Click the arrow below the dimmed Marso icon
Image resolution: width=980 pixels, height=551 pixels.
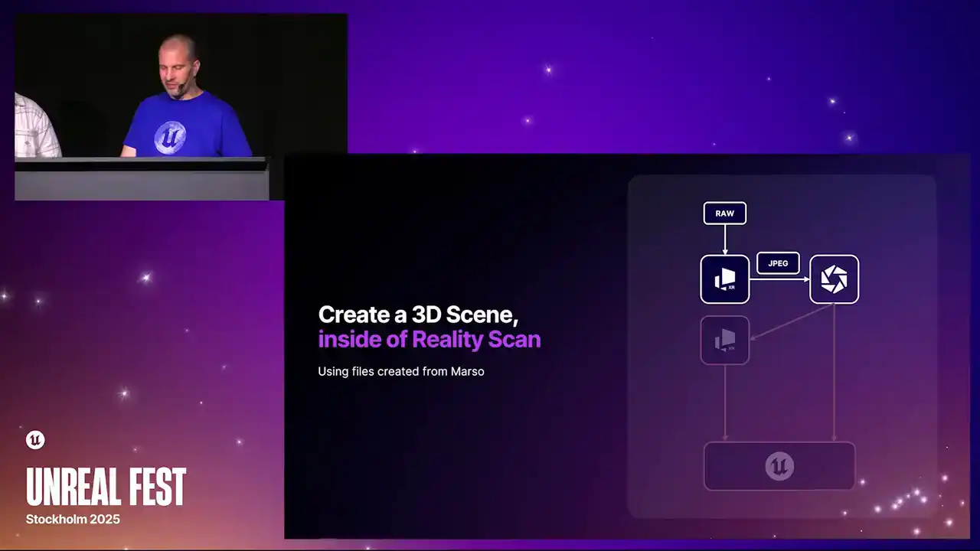coord(724,403)
